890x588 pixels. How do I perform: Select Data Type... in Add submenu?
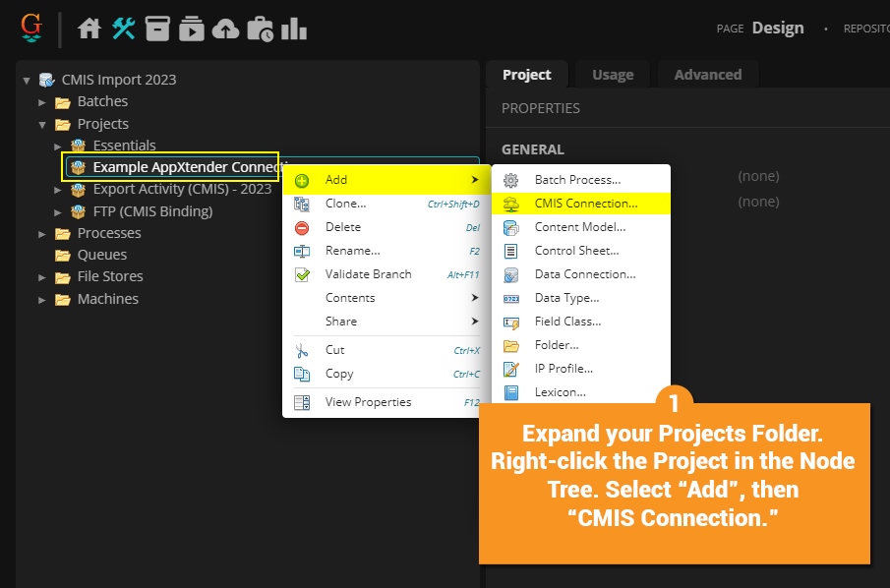point(581,297)
